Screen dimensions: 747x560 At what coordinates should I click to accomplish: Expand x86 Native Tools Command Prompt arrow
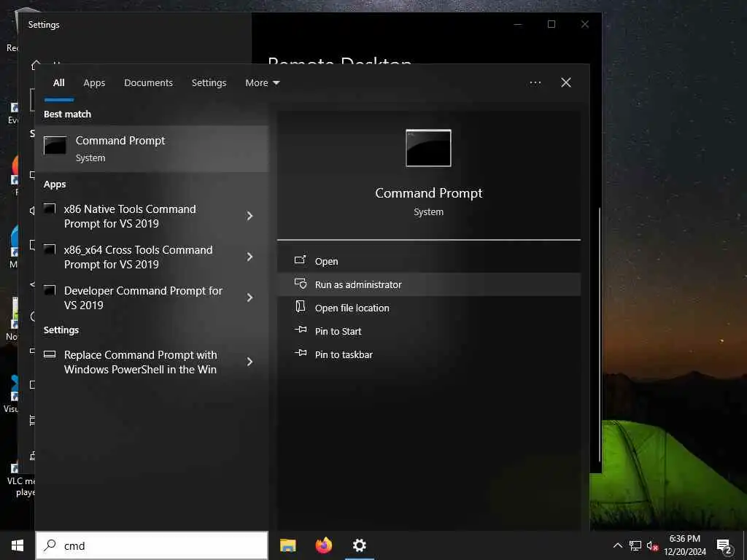pyautogui.click(x=249, y=216)
